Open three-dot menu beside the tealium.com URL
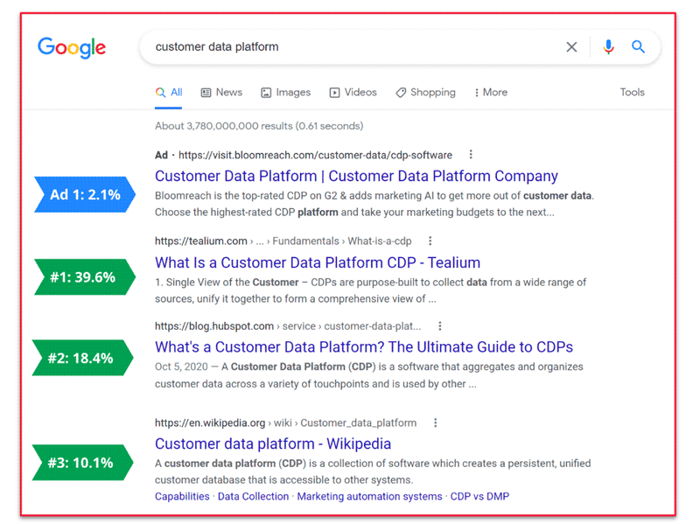 pyautogui.click(x=430, y=241)
